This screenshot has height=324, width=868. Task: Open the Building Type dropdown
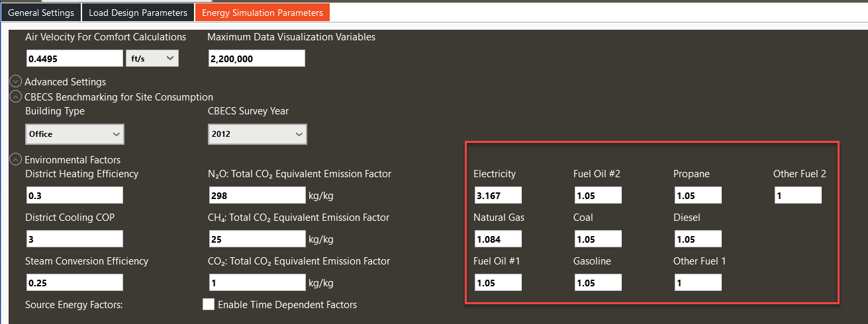tap(75, 134)
